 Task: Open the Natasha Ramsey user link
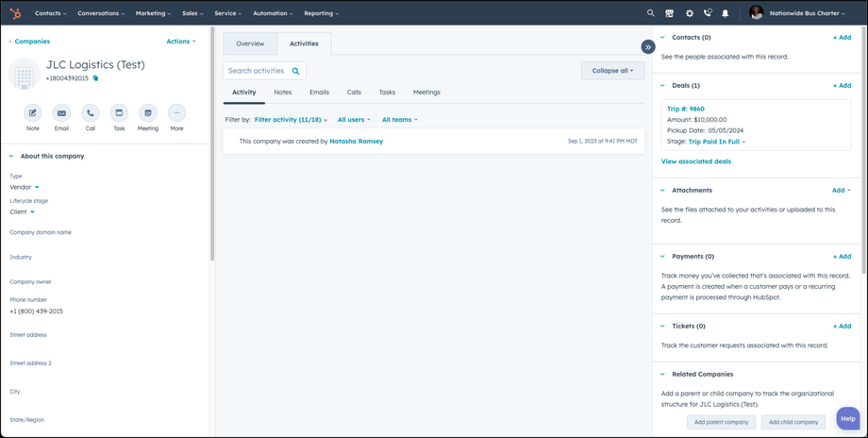tap(356, 142)
